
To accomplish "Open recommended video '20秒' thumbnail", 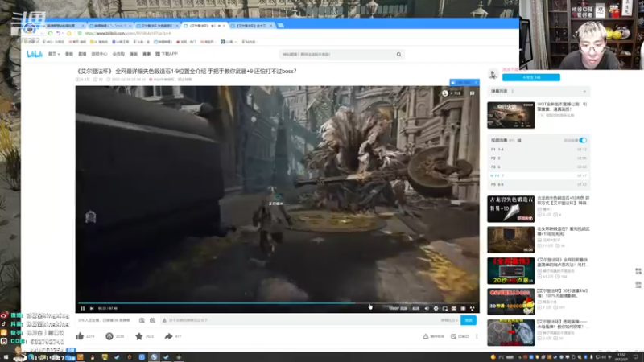I will tap(511, 271).
